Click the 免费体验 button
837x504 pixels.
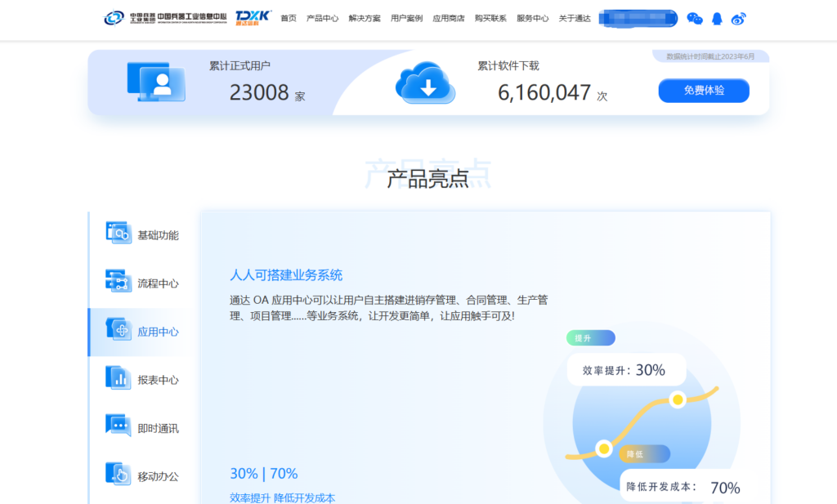pyautogui.click(x=704, y=90)
